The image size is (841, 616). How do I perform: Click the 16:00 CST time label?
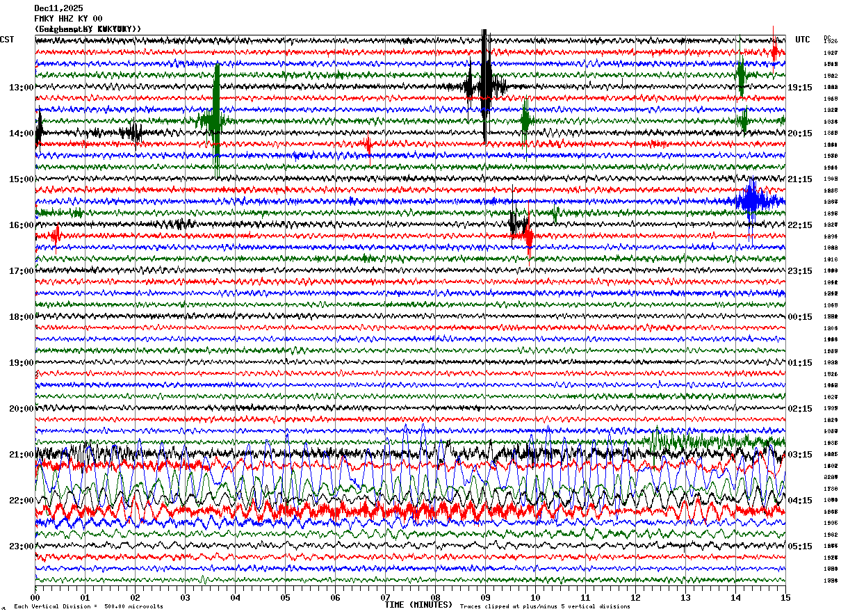click(x=22, y=225)
